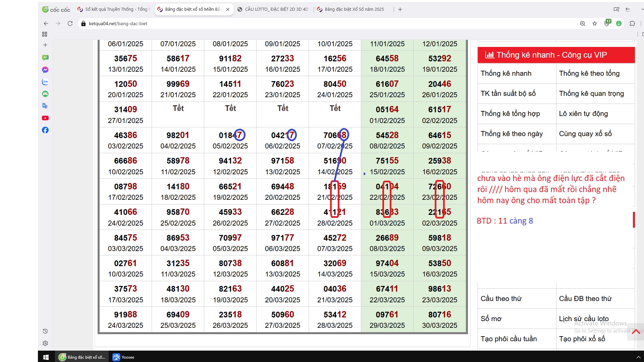Click the scroll-to-top red arrow button
Viewport: 644px width, 362px height.
pos(636,332)
